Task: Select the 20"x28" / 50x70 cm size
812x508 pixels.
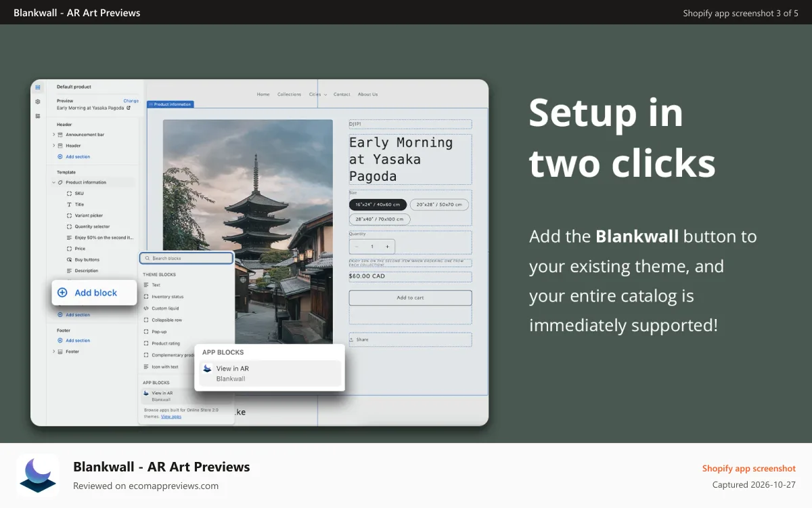Action: [439, 205]
